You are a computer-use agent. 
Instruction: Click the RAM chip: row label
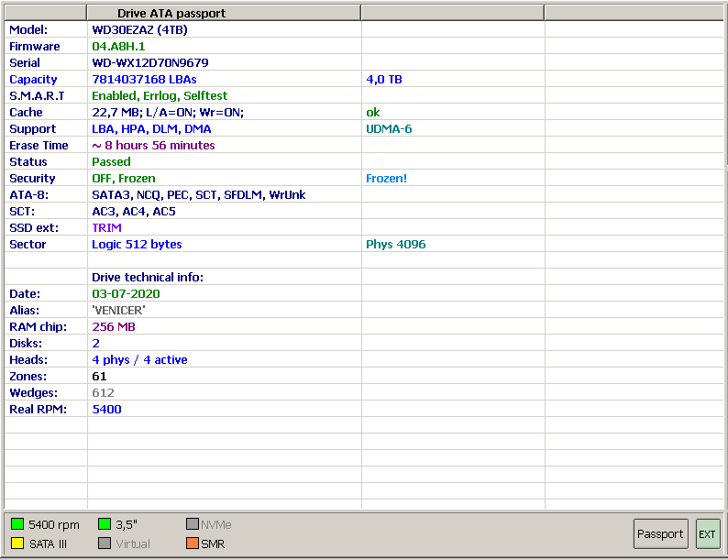[x=39, y=327]
